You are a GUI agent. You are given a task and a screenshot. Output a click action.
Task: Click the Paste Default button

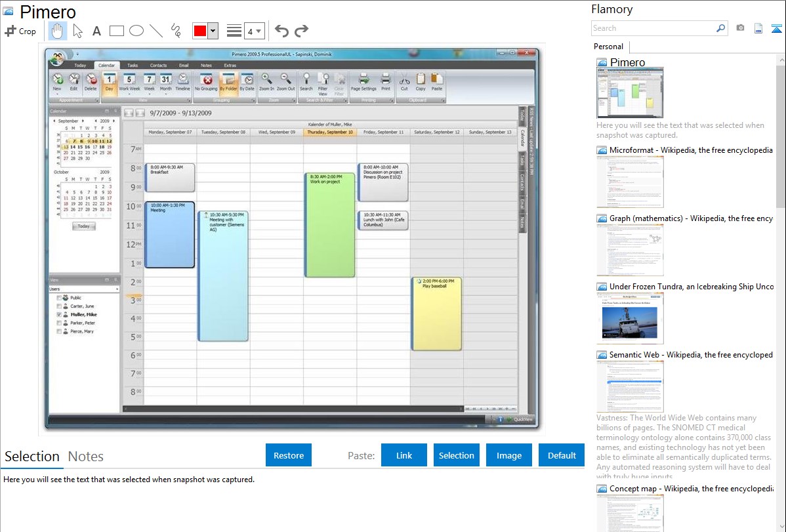(562, 455)
